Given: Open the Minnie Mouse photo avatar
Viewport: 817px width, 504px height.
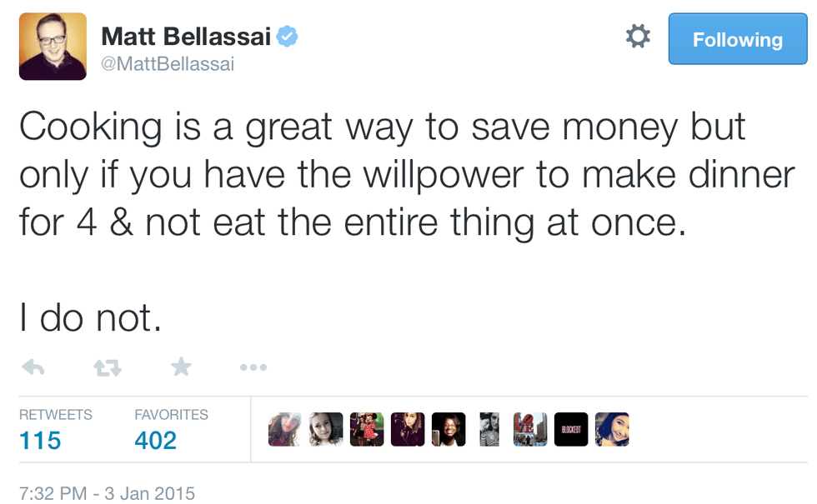Looking at the screenshot, I should 367,430.
